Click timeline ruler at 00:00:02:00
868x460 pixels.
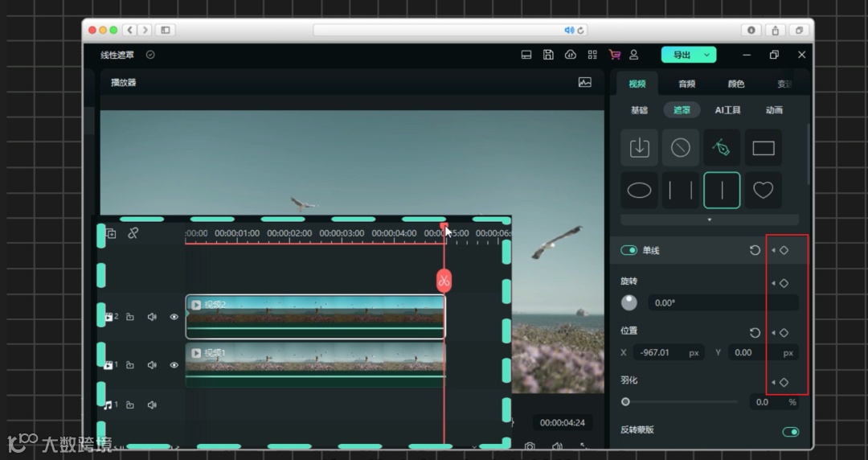(x=289, y=233)
